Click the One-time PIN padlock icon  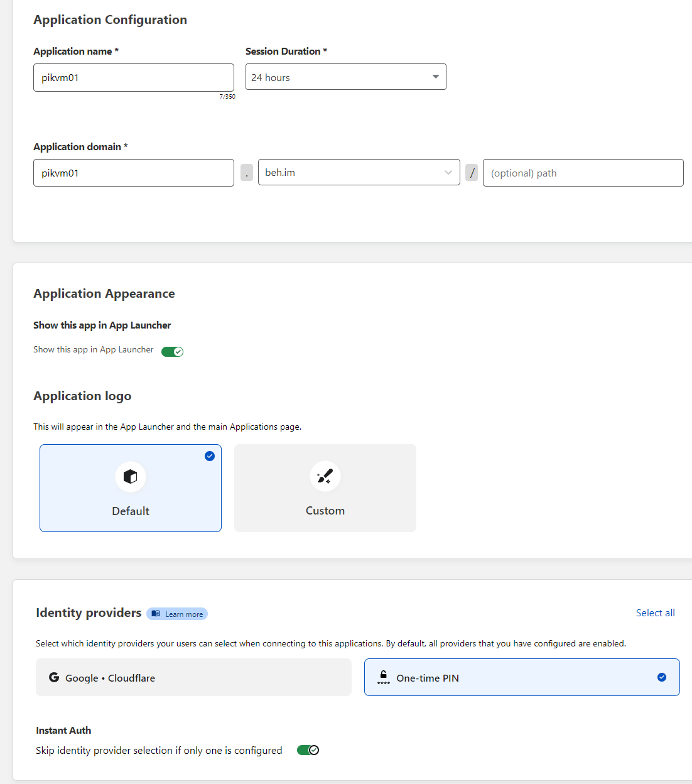(x=383, y=677)
